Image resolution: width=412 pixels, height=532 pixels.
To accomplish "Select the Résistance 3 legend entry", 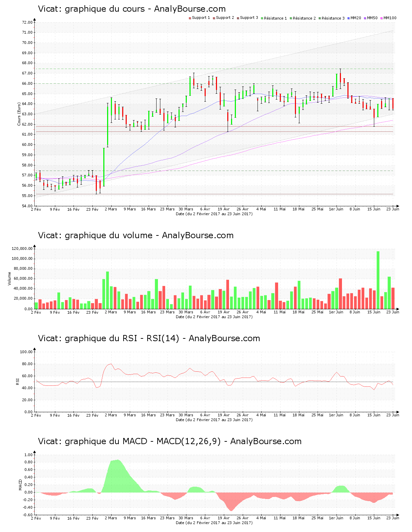I will 332,18.
